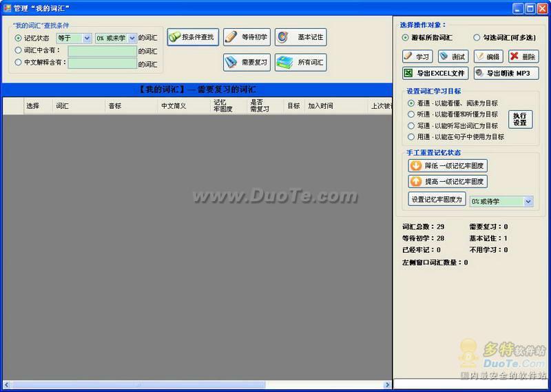Select the 词汇中含有 radio option
Viewport: 551px width, 392px height.
coord(19,50)
